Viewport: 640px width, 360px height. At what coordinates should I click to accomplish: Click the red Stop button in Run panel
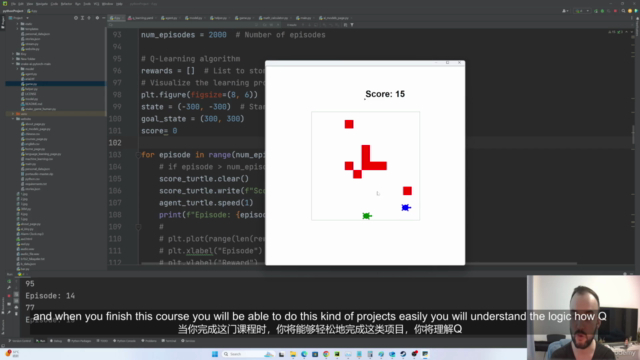click(x=9, y=296)
